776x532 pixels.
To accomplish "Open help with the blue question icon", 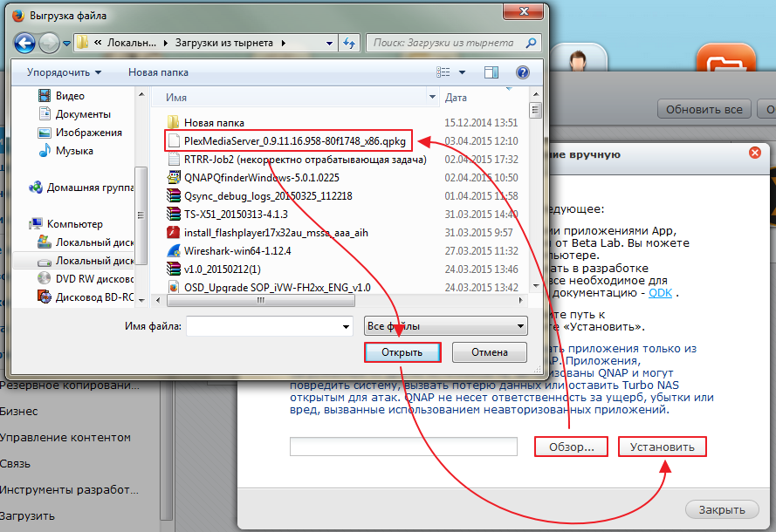I will tap(523, 72).
